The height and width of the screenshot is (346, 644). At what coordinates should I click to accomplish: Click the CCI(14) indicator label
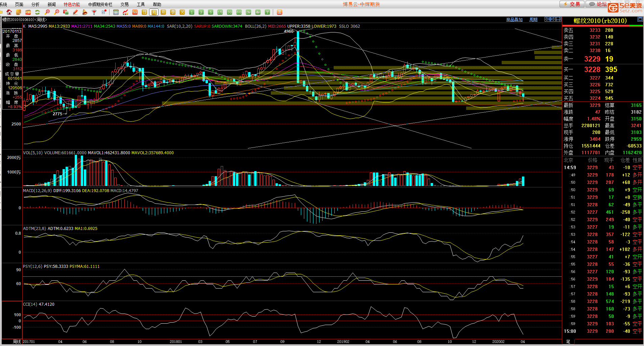point(30,304)
